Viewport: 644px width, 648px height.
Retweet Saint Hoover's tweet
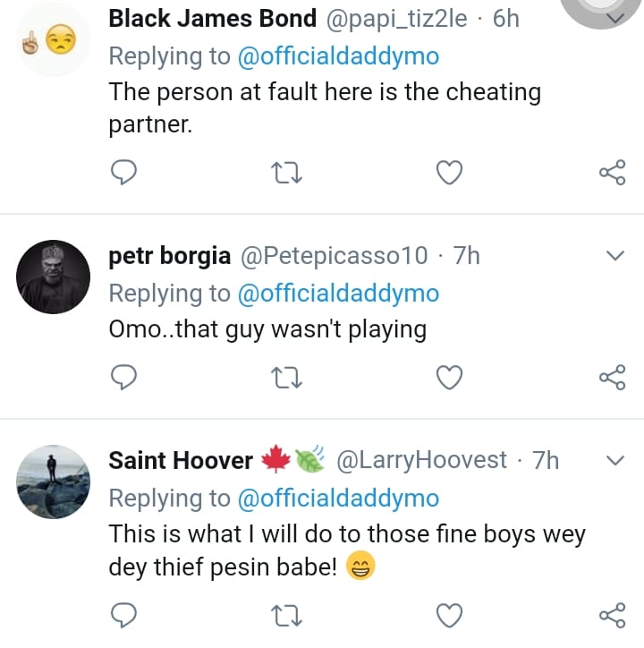pyautogui.click(x=288, y=614)
